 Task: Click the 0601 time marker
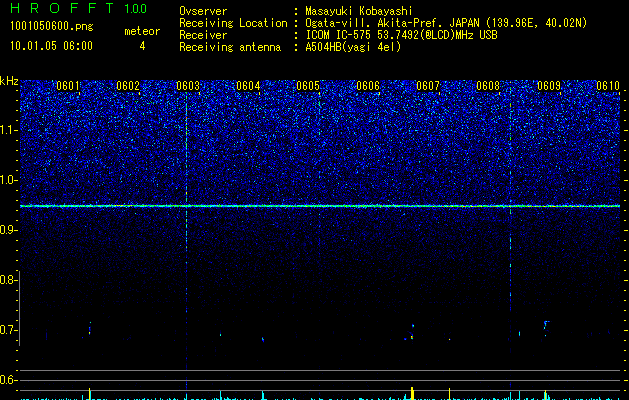pos(68,86)
